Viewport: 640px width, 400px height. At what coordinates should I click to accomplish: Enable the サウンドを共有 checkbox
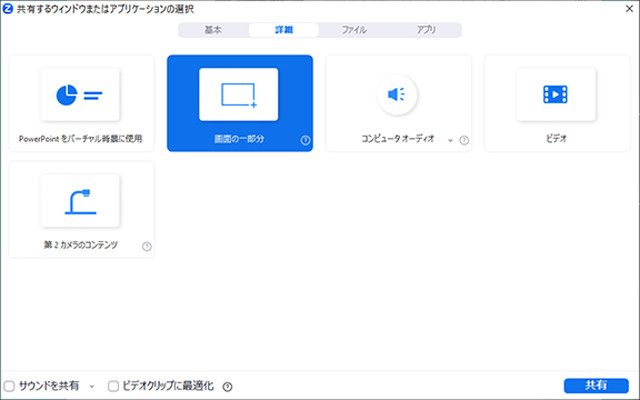9,386
